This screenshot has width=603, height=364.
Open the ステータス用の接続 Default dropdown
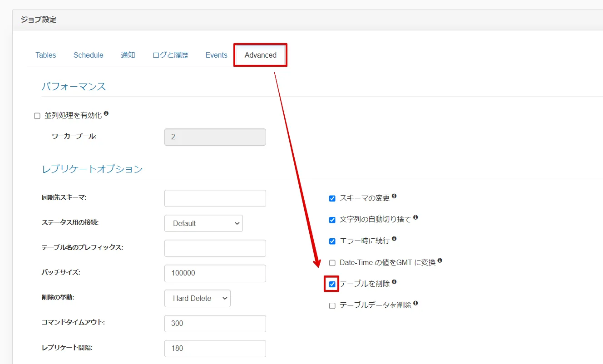(203, 223)
